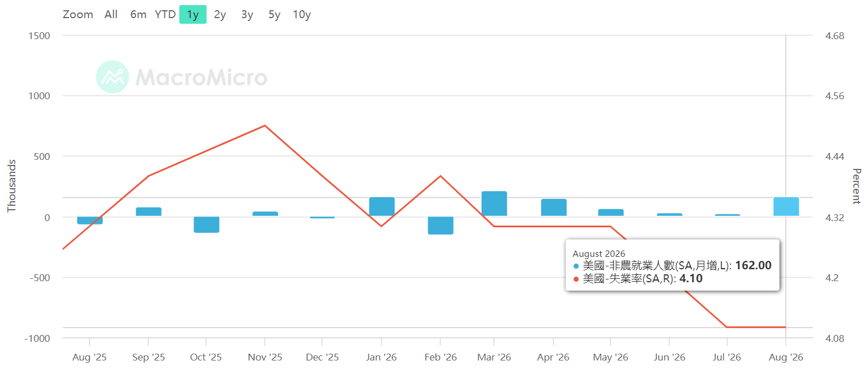The width and height of the screenshot is (868, 369).
Task: Click the MacroMicro logo watermark icon
Action: click(112, 77)
